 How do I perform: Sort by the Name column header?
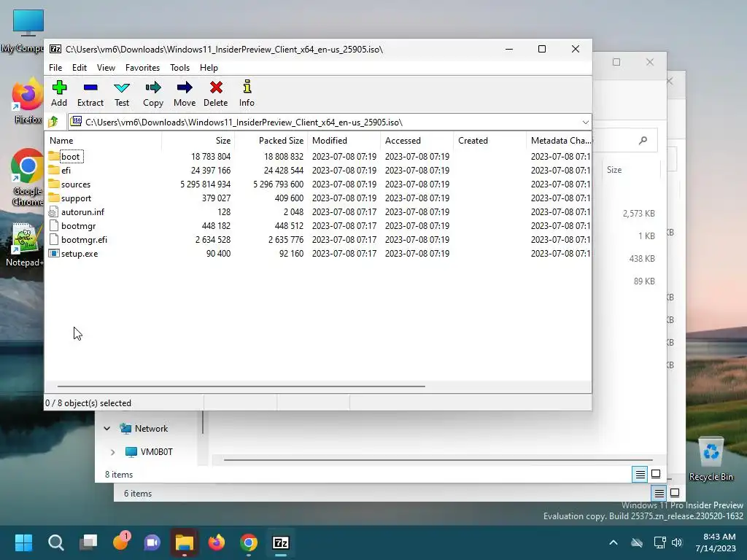coord(104,141)
